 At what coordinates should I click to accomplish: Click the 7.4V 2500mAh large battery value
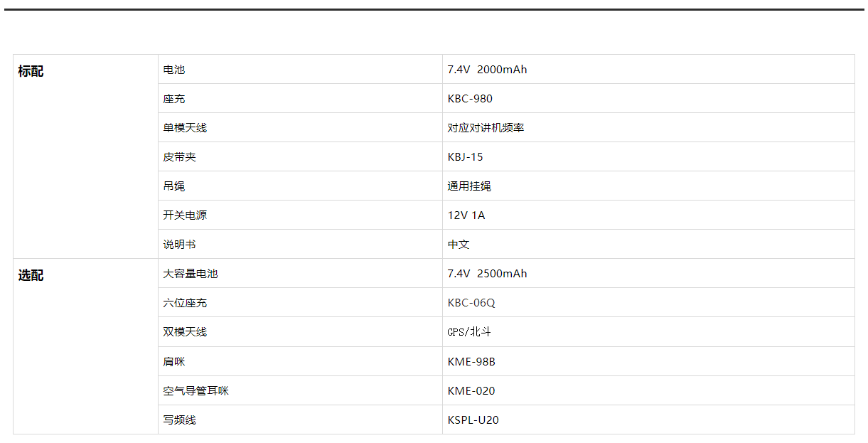(487, 274)
